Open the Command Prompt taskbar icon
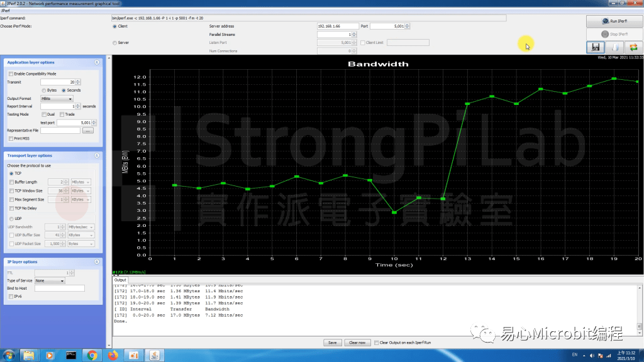This screenshot has height=362, width=644. pyautogui.click(x=71, y=356)
